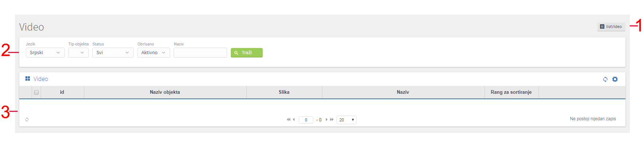This screenshot has height=145, width=644.
Task: Sort by Naziv objekta column header
Action: click(165, 92)
